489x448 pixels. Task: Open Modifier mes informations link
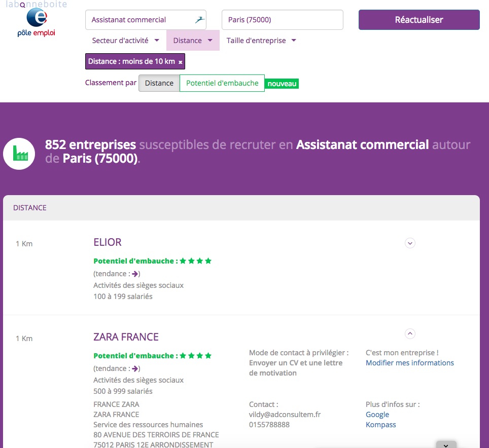(409, 363)
